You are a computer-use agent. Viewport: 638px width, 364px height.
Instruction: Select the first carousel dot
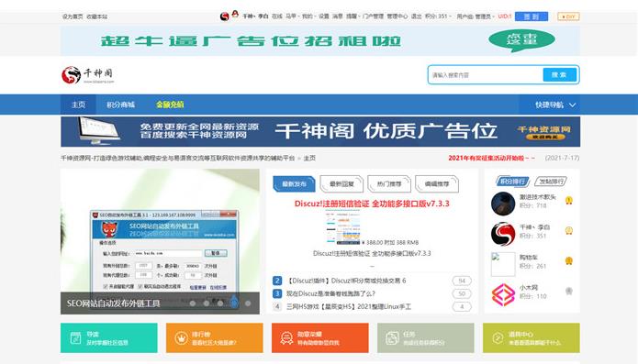[x=193, y=303]
